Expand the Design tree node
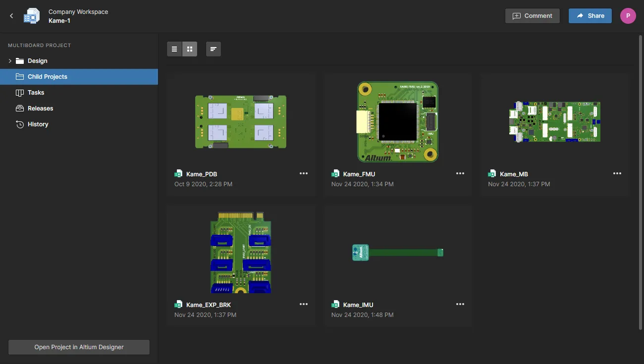This screenshot has height=364, width=644. [x=10, y=61]
